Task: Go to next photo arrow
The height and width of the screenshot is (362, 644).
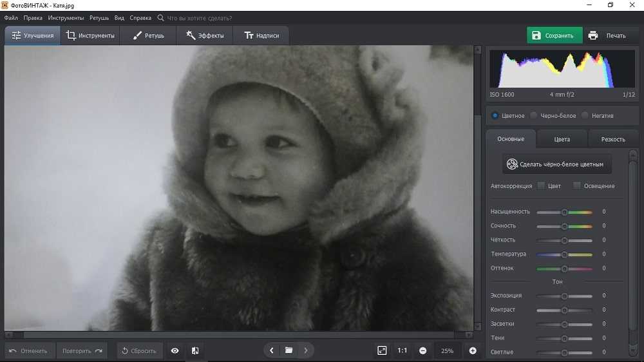Action: (x=305, y=350)
